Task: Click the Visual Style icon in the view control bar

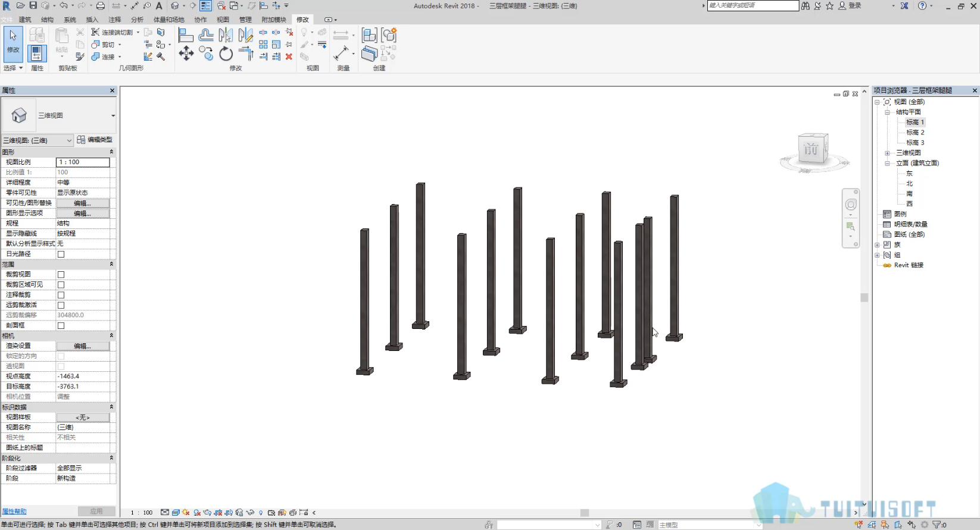Action: click(x=176, y=512)
